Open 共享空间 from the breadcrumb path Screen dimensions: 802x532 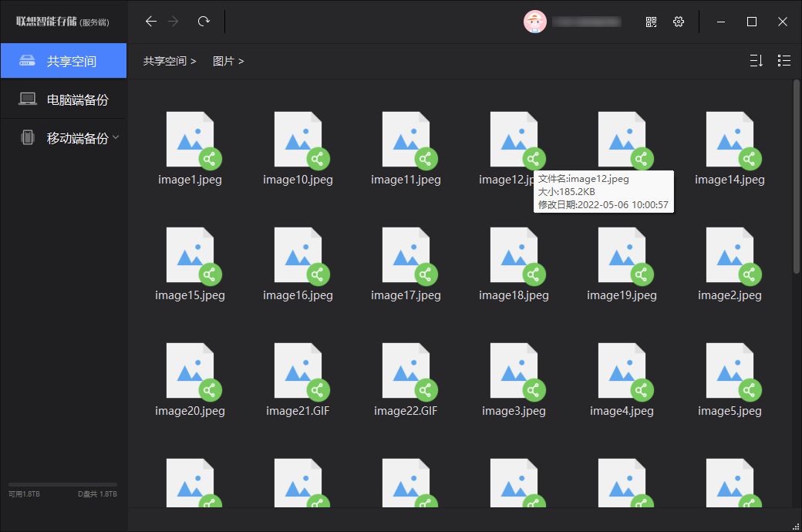pyautogui.click(x=164, y=60)
